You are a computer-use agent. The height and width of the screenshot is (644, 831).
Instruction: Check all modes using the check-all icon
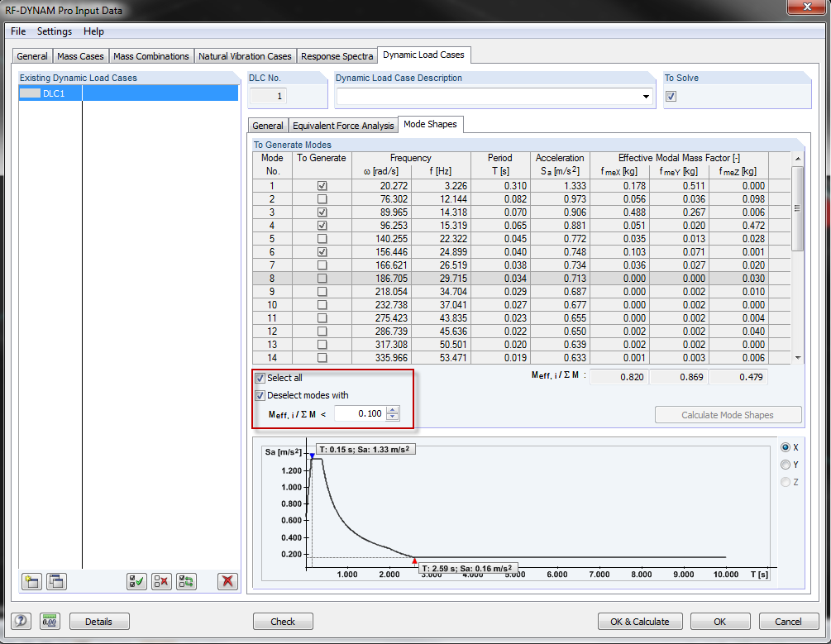pos(136,581)
